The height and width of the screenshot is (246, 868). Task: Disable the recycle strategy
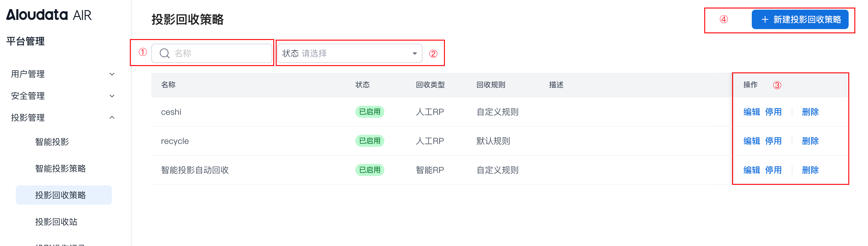tap(773, 141)
